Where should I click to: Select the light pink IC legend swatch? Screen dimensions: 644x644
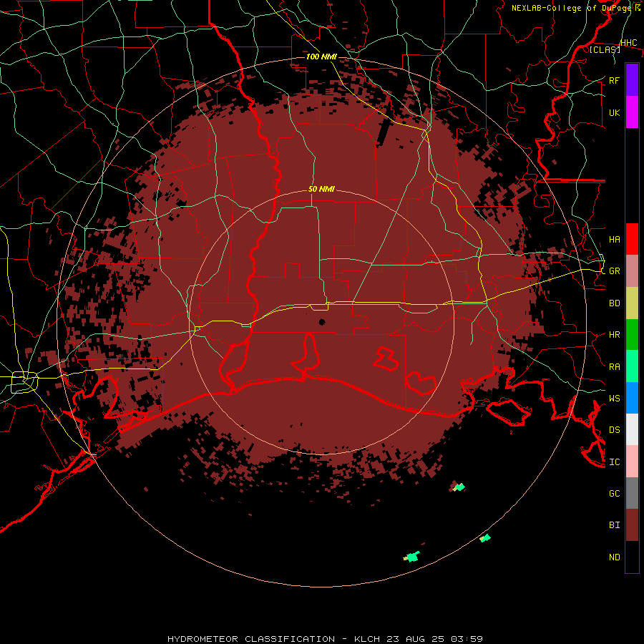632,462
